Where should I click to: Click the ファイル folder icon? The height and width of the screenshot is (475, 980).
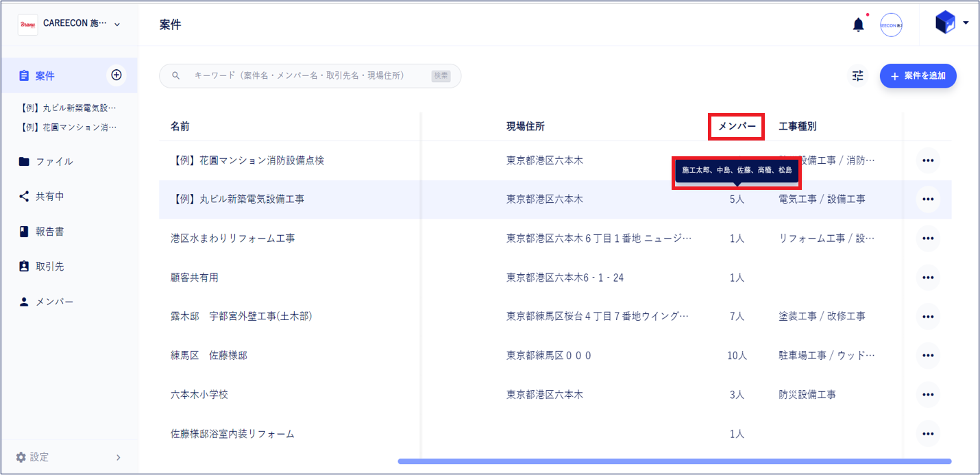point(24,162)
